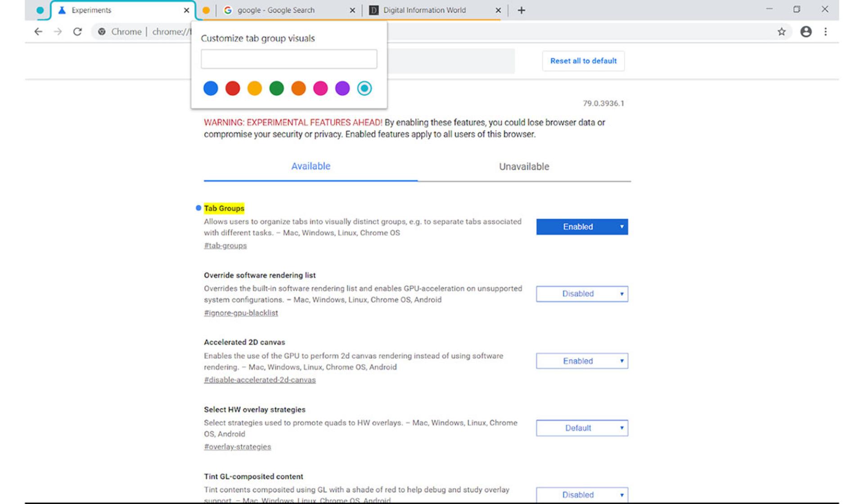Click the chrome:// address bar URL
This screenshot has width=864, height=504.
(171, 31)
